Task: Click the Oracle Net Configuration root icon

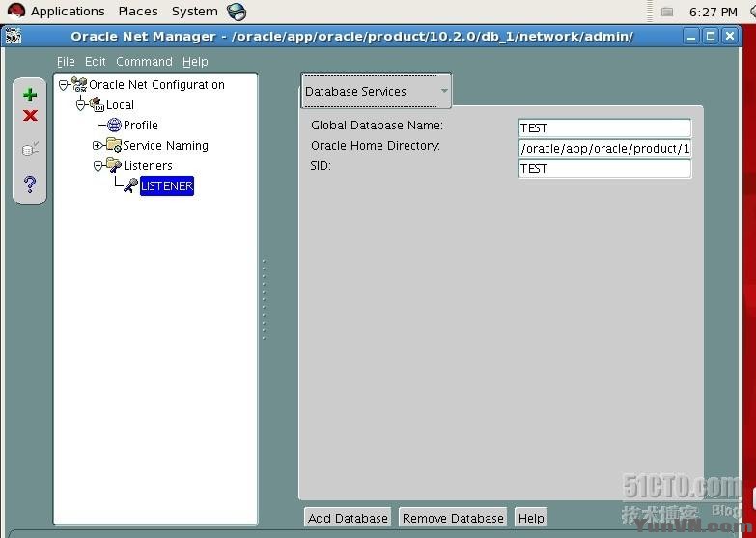Action: point(79,84)
